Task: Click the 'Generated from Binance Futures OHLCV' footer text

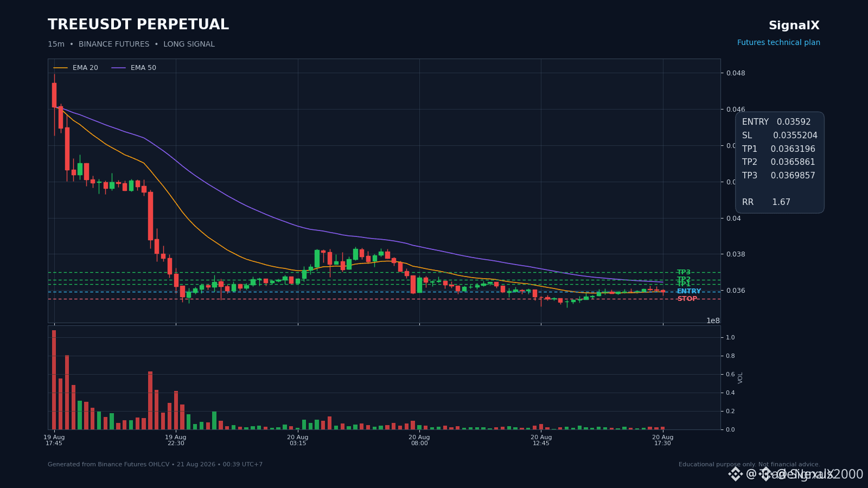Action: click(155, 465)
